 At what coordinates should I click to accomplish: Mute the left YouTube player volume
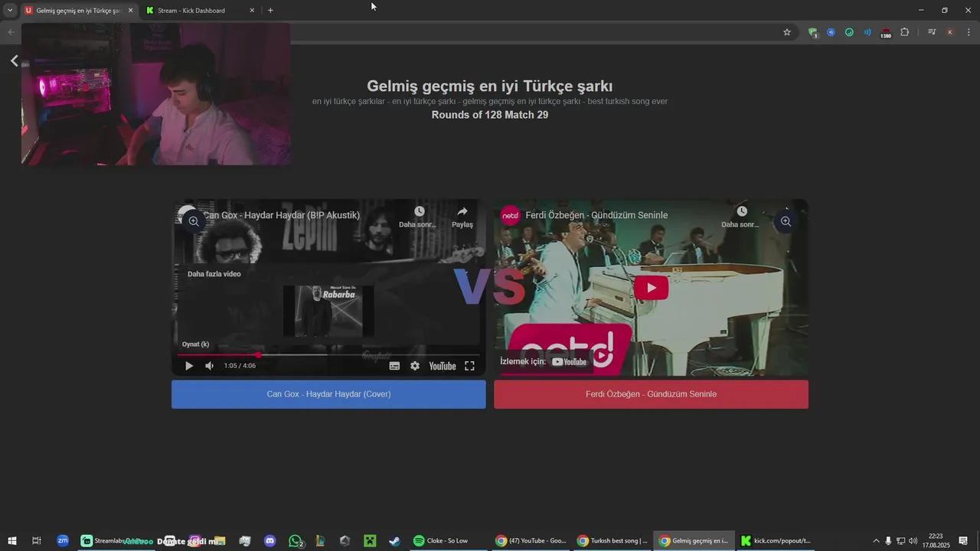click(209, 366)
